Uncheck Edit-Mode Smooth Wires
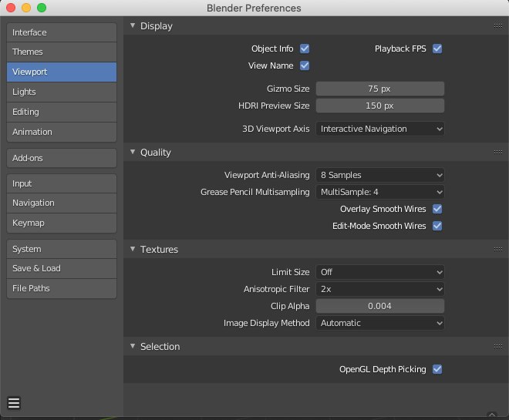The width and height of the screenshot is (509, 420). (x=437, y=226)
